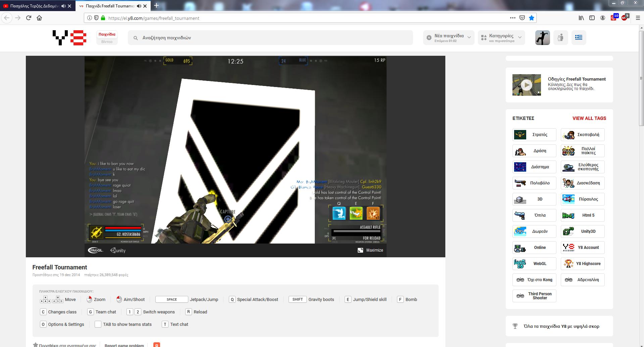Image resolution: width=644 pixels, height=347 pixels.
Task: Add game to favorites (Προσθήκη στα αγαπημένα)
Action: pos(64,345)
